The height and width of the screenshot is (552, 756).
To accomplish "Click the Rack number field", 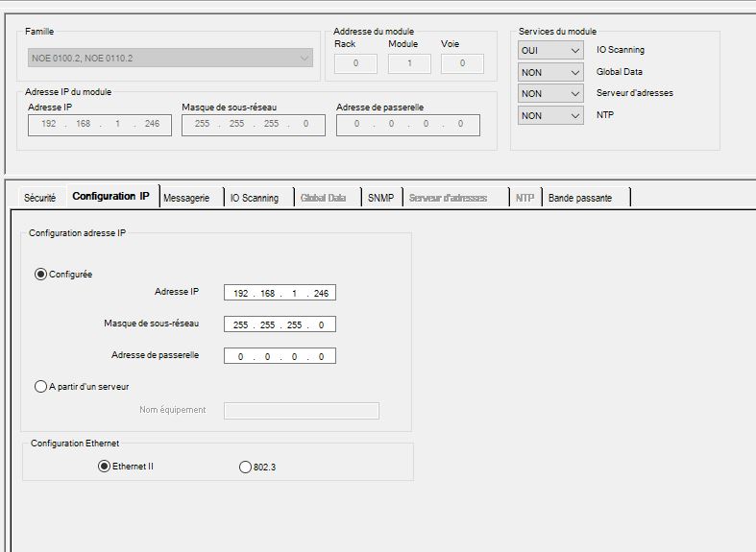I will pyautogui.click(x=356, y=64).
